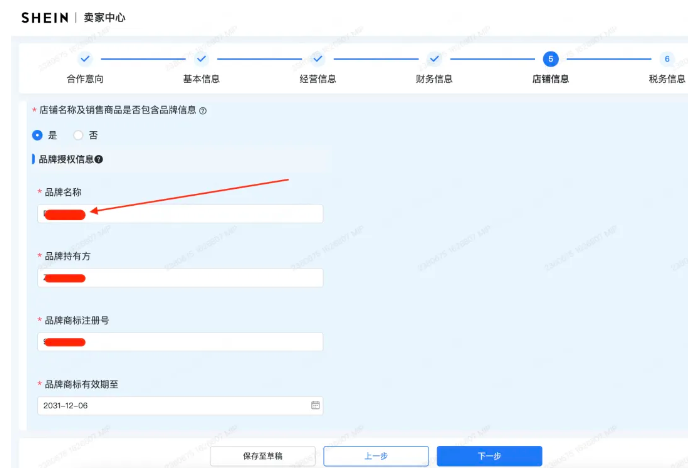Viewport: 688px width, 468px height.
Task: Open the 品牌商标有效期至 date picker field
Action: pyautogui.click(x=180, y=406)
